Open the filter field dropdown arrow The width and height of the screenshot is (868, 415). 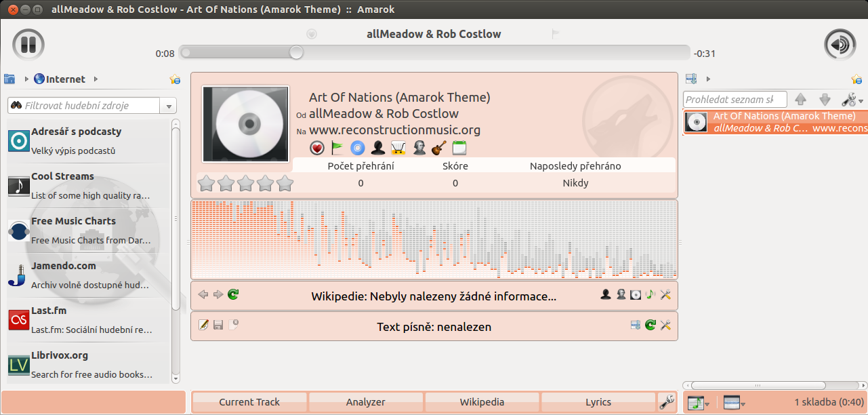pyautogui.click(x=168, y=106)
